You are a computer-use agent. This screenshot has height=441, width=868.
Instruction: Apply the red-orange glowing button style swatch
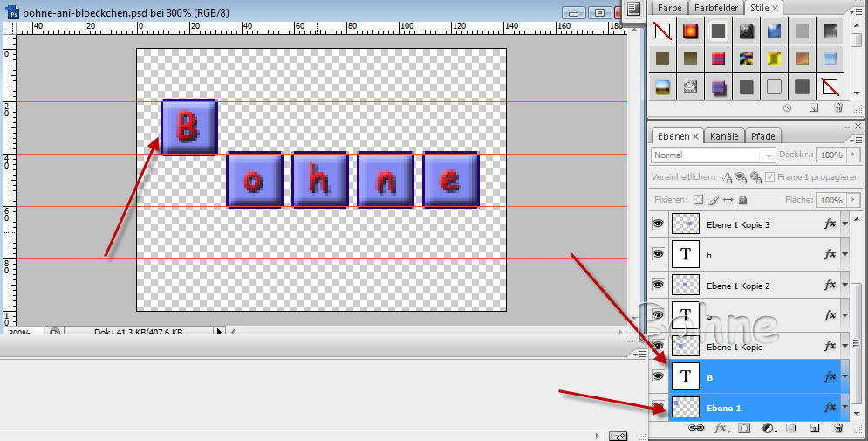pyautogui.click(x=690, y=31)
